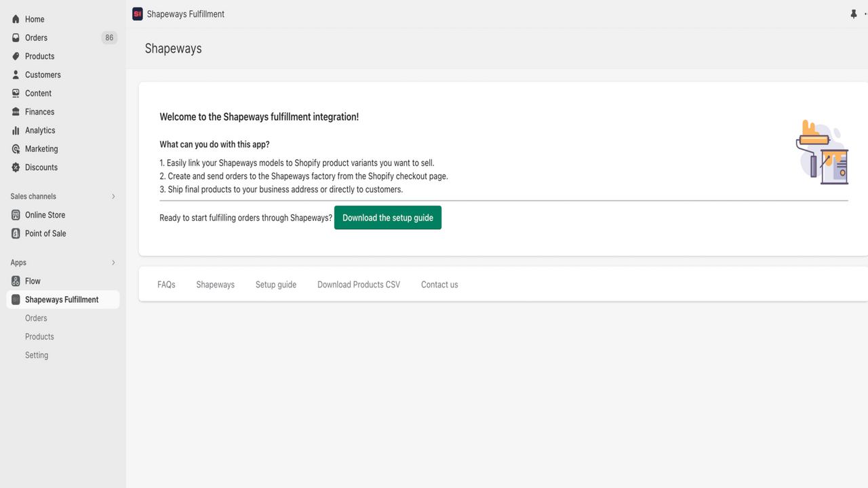The width and height of the screenshot is (868, 488).
Task: Open the notifications bell
Action: [853, 14]
